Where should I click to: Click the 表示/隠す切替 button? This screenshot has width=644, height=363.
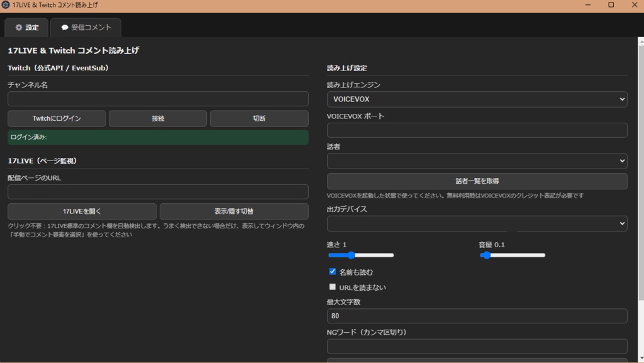pos(234,211)
